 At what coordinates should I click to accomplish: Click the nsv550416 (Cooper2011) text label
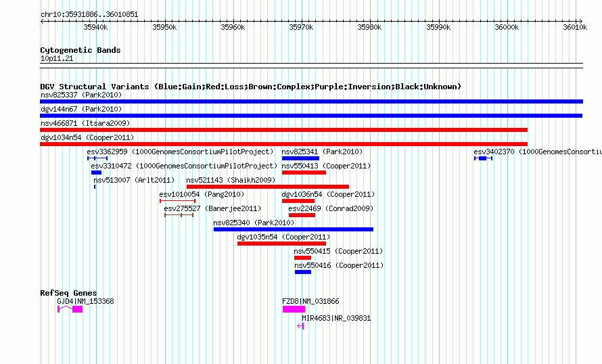click(339, 265)
